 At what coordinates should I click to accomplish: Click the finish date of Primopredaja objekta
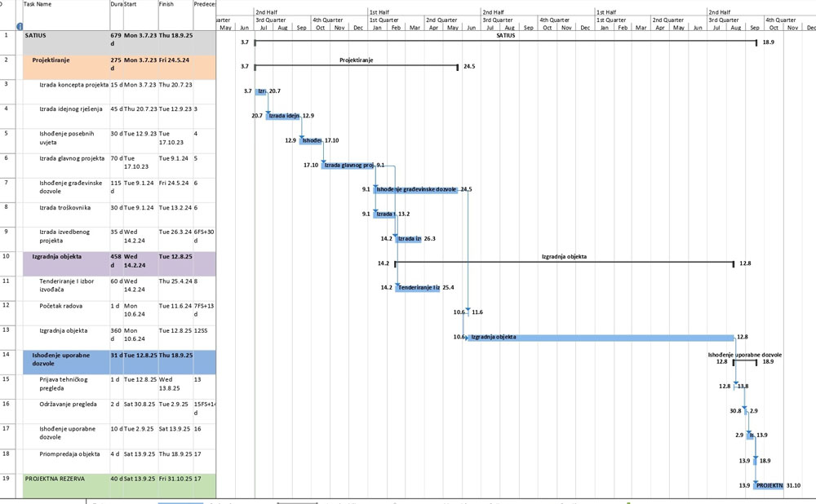point(175,454)
